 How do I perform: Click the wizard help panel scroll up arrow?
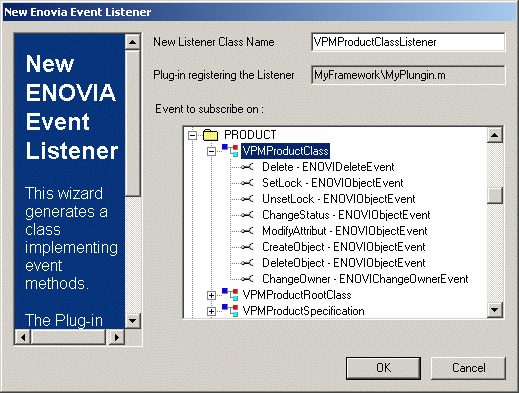[x=133, y=42]
